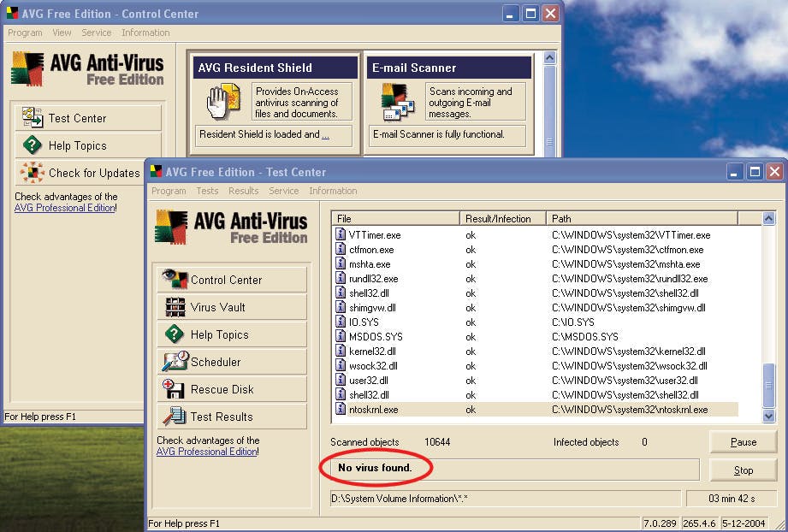Click the scan results scrollbar thumb

coord(769,385)
